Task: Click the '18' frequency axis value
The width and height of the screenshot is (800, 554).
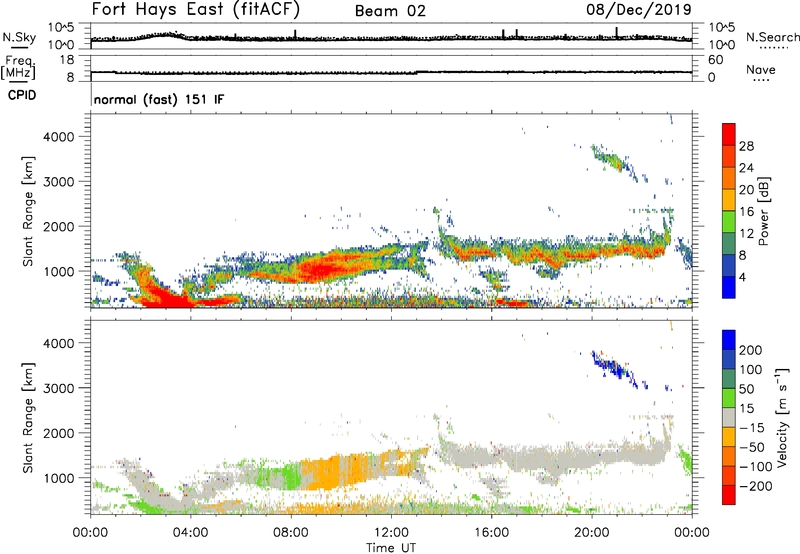Action: [67, 60]
